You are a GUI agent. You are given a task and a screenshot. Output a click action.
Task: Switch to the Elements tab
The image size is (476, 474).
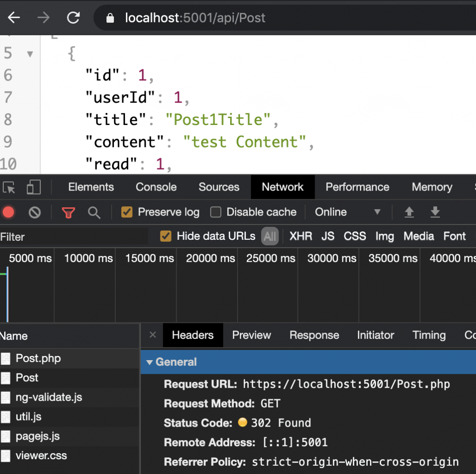click(x=91, y=187)
